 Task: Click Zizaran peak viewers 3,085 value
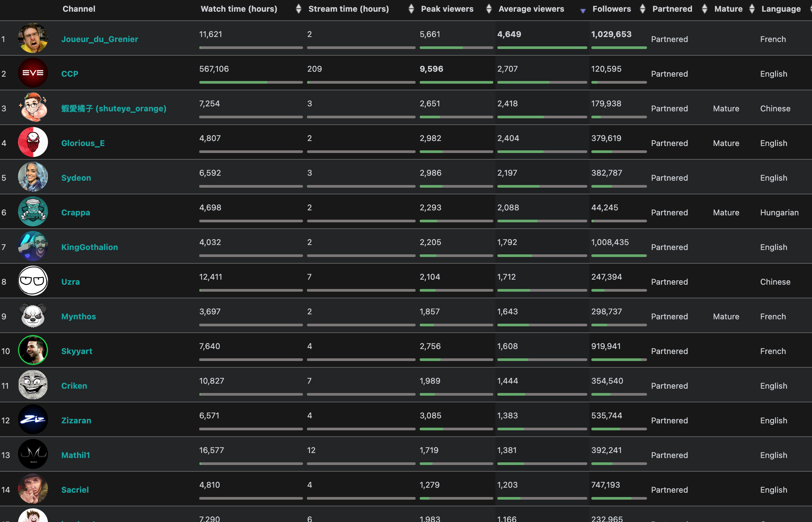point(430,416)
